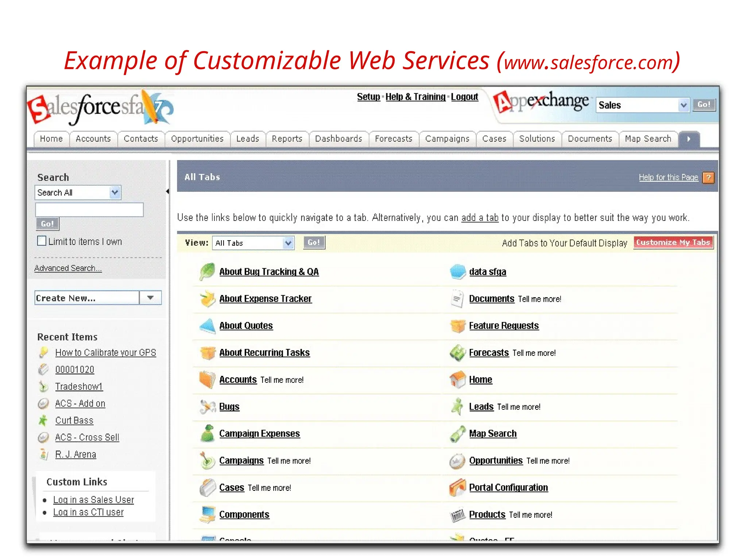Click the Campaigns target icon
747x560 pixels.
208,461
